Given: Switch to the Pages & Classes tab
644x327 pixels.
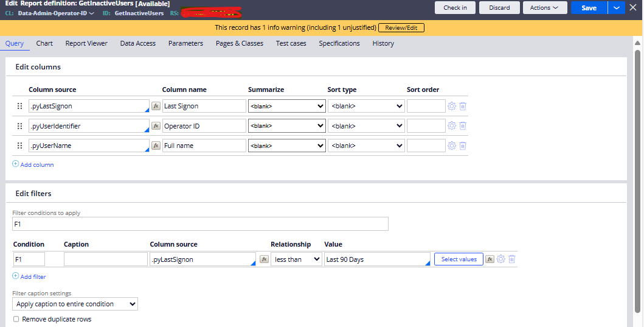Looking at the screenshot, I should tap(240, 43).
